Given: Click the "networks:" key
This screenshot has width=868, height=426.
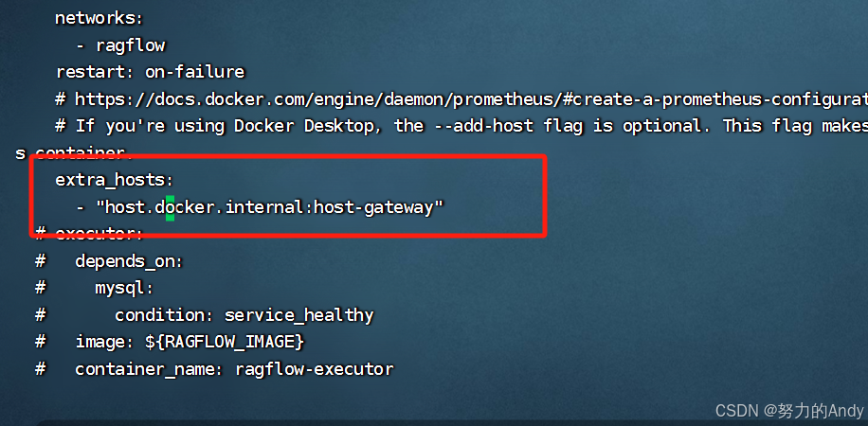Looking at the screenshot, I should (x=99, y=18).
